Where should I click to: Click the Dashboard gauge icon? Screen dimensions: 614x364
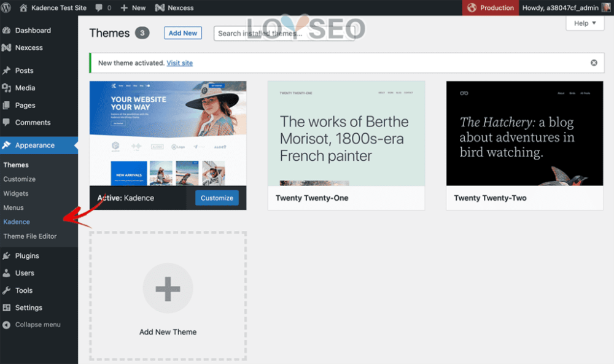(6, 30)
